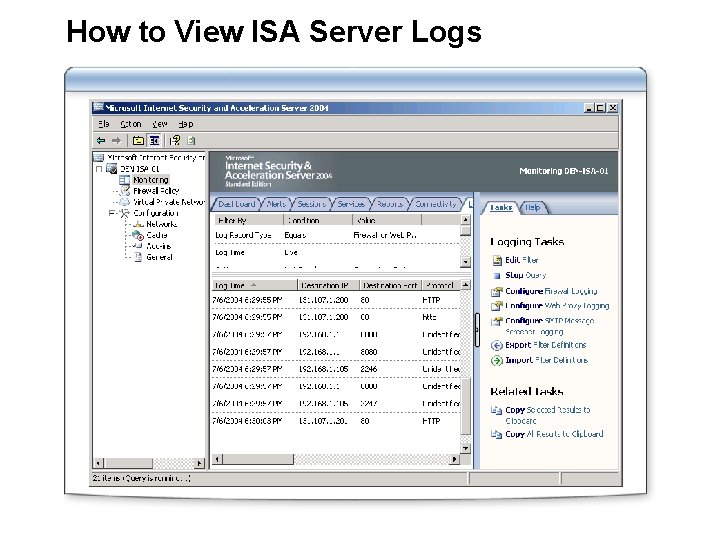Image resolution: width=720 pixels, height=540 pixels.
Task: Click the tree pane scroll right arrow
Action: click(199, 463)
